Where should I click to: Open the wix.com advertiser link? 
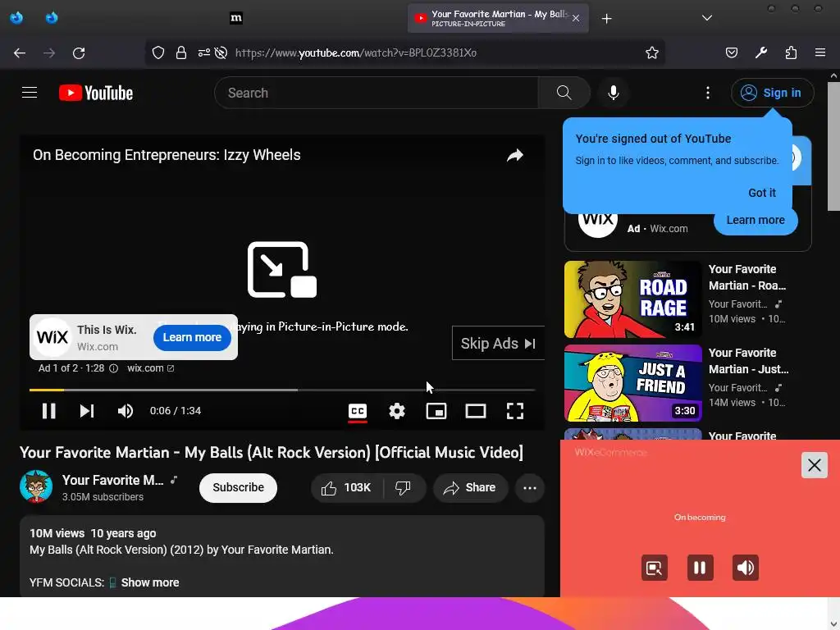[x=150, y=368]
